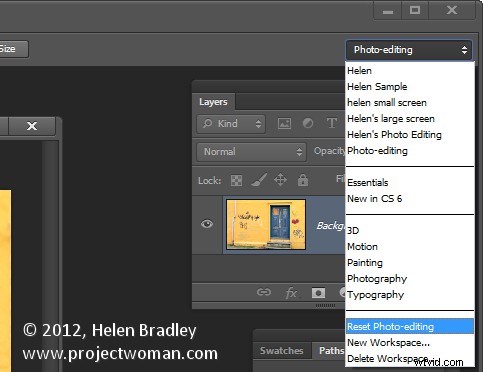Toggle lock all padlock icon
The image size is (483, 372).
[x=303, y=180]
